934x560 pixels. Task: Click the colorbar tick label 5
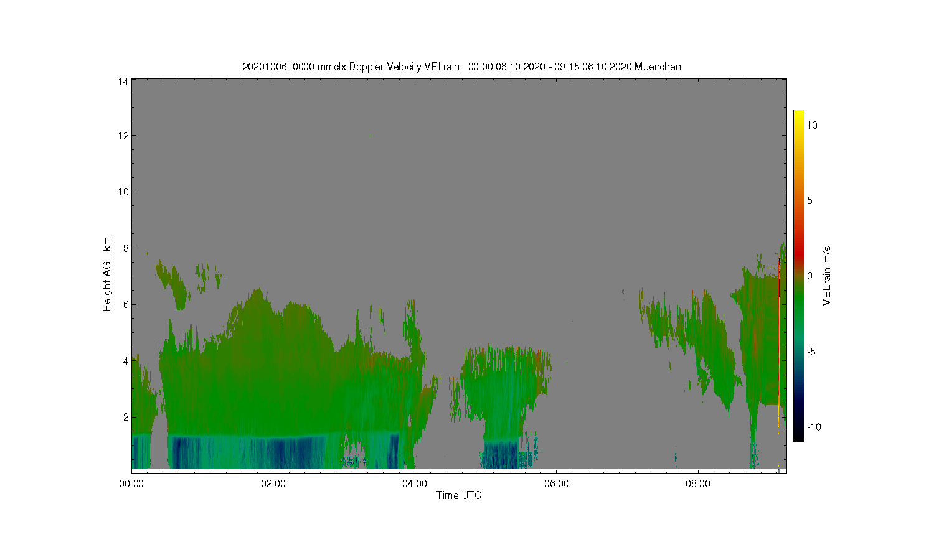pyautogui.click(x=809, y=200)
